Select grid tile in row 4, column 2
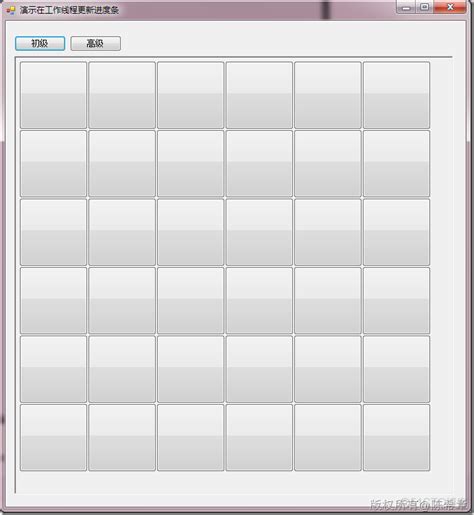 tap(122, 301)
